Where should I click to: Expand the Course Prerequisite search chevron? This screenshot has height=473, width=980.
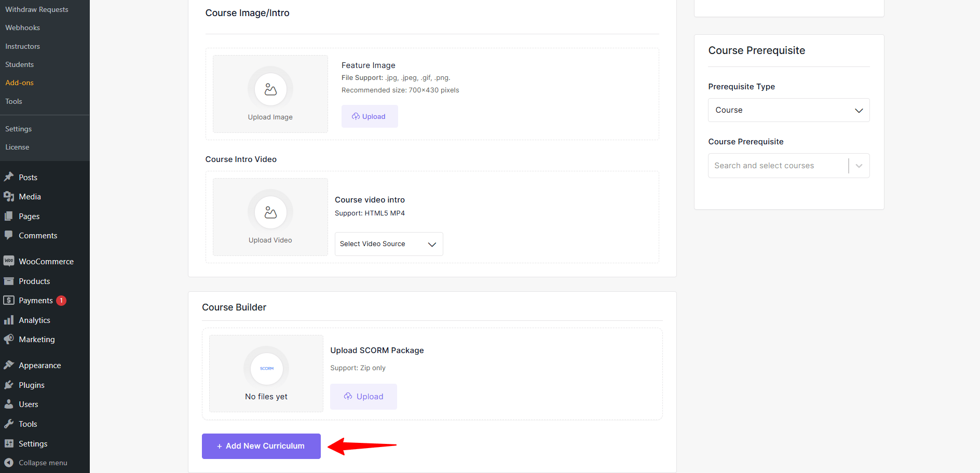click(x=859, y=166)
